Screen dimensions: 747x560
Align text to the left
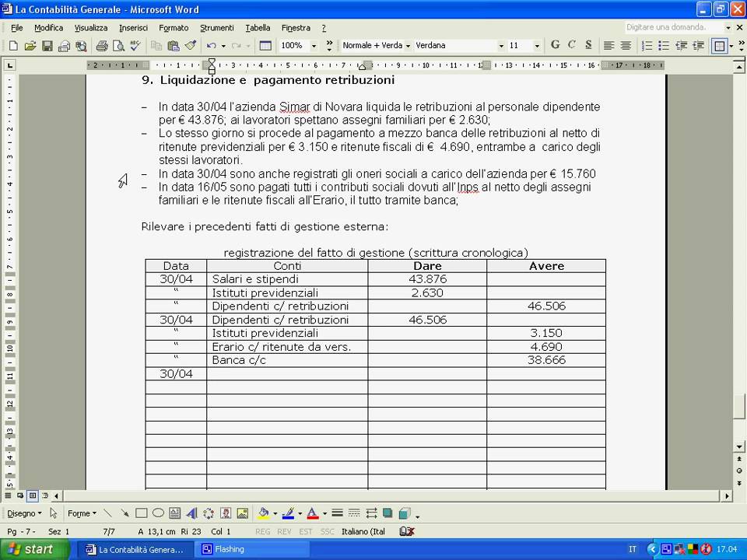coord(608,46)
